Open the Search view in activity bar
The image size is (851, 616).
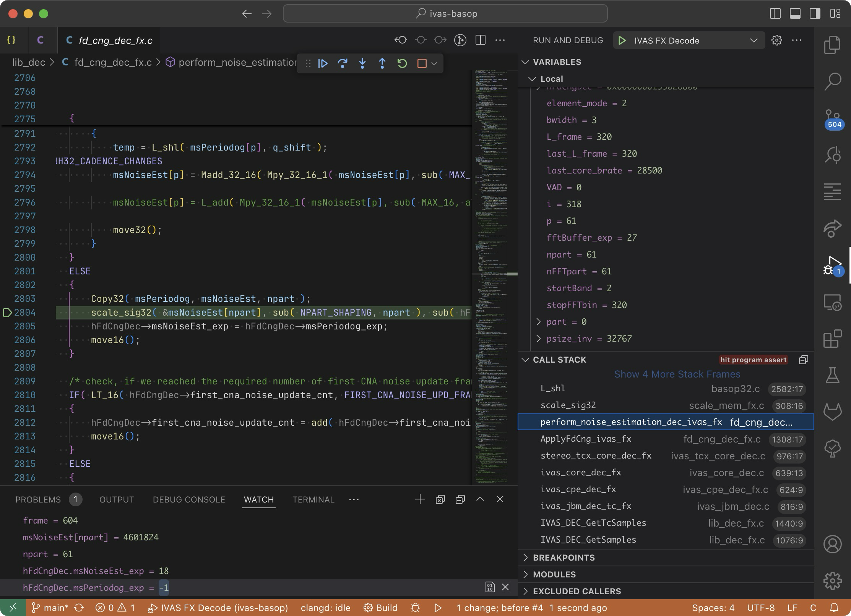click(x=832, y=81)
